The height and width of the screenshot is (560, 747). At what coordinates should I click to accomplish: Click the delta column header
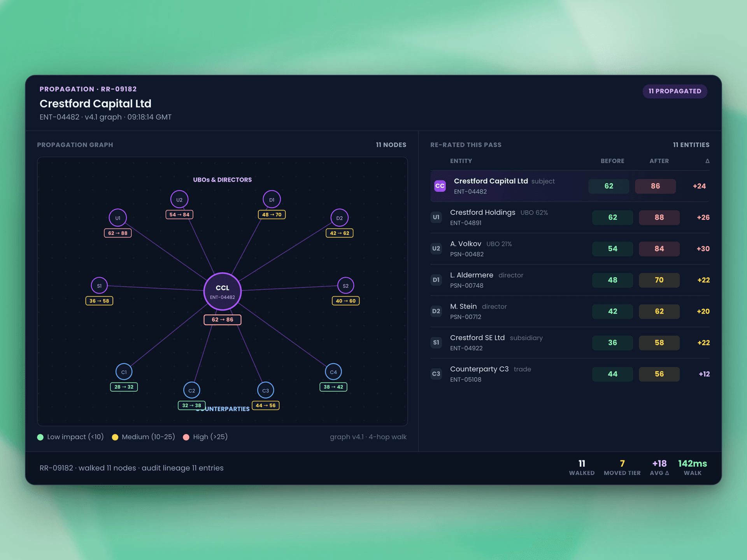(707, 161)
